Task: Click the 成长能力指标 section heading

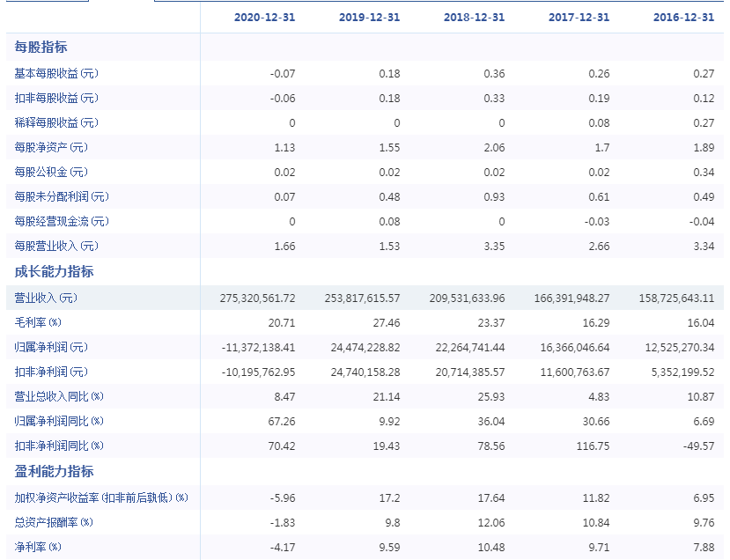Action: [54, 271]
